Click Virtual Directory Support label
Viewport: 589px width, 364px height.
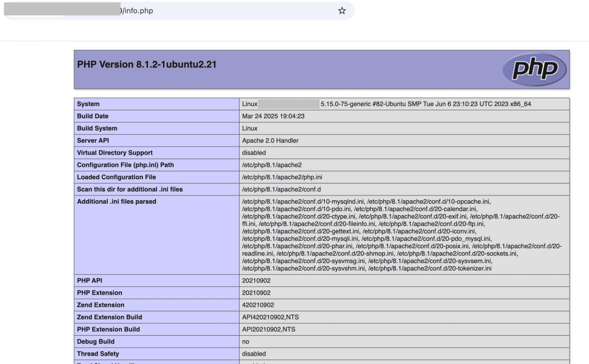[x=115, y=153]
